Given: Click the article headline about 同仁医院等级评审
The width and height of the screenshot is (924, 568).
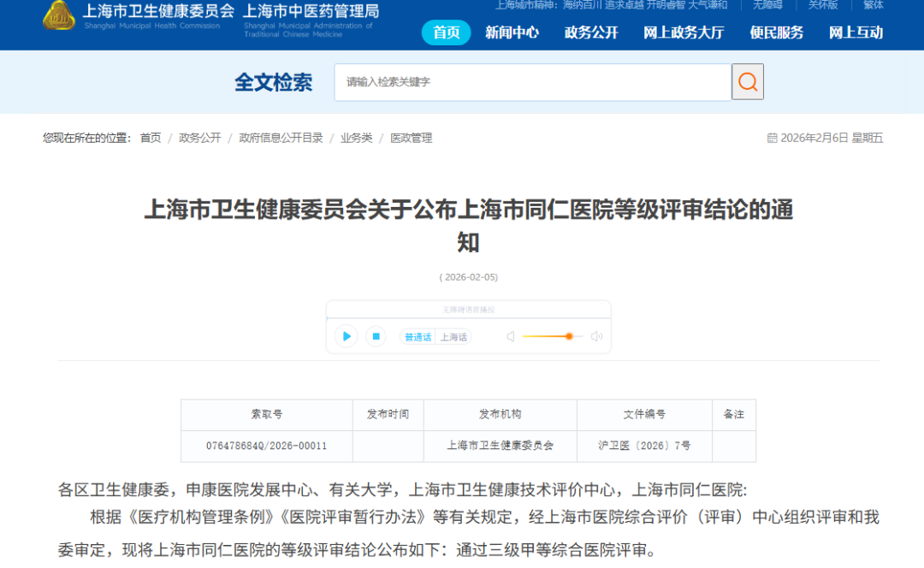Looking at the screenshot, I should coord(469,226).
